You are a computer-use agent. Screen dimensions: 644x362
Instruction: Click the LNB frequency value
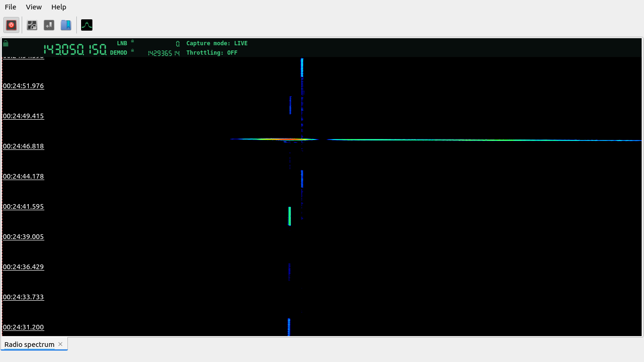point(178,43)
